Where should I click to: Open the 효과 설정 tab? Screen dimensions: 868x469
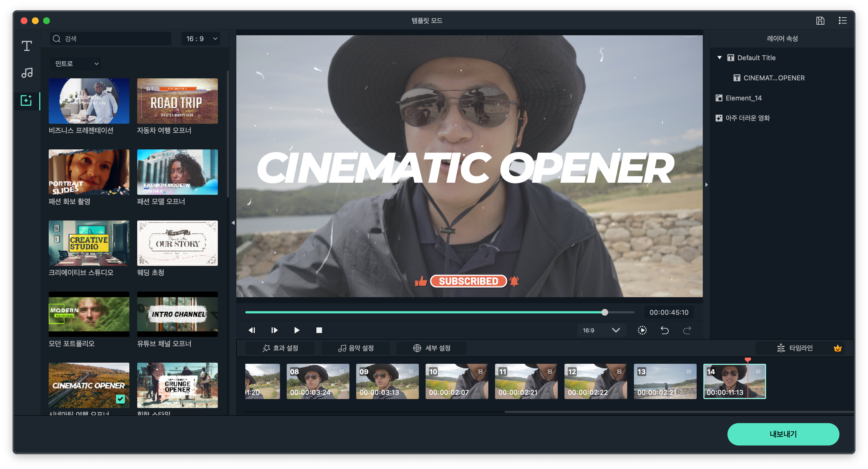coord(280,348)
